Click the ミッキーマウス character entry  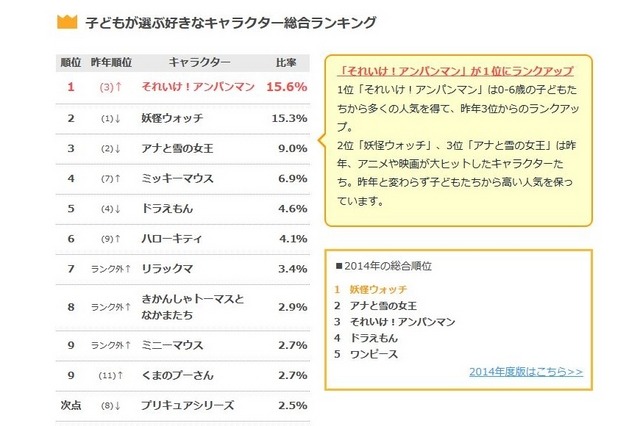tap(178, 178)
